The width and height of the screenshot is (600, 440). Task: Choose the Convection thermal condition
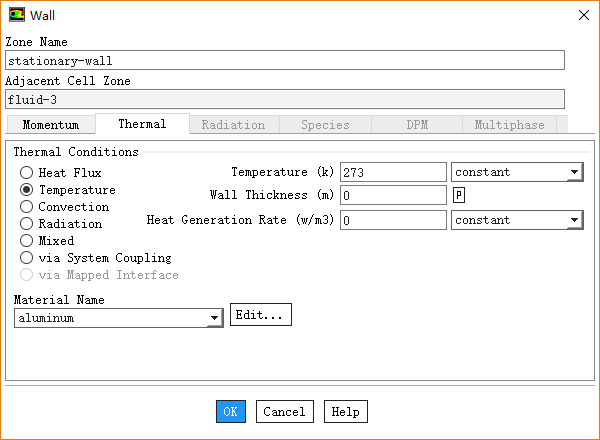point(28,207)
